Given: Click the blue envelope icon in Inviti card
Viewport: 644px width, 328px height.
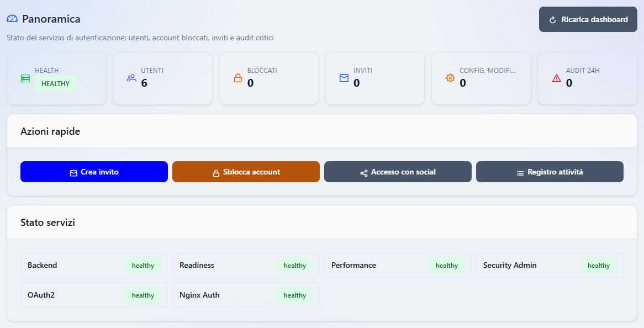Looking at the screenshot, I should coord(344,78).
